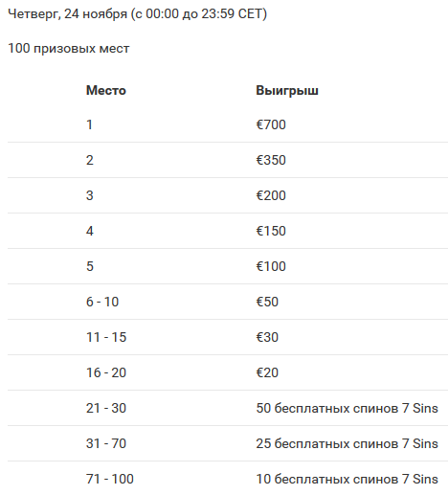The height and width of the screenshot is (495, 448).
Task: Click the 100 призовых мест text
Action: pos(69,49)
